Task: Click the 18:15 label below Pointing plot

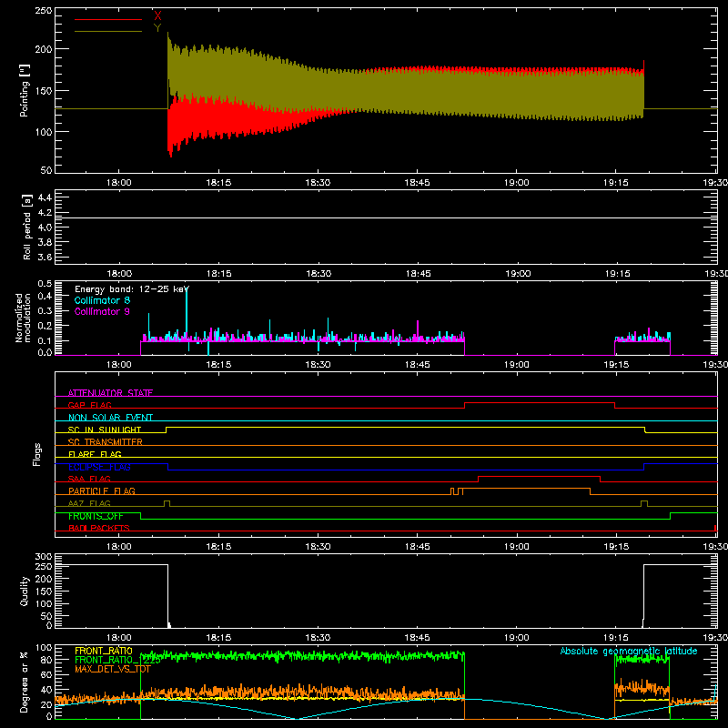Action: 218,183
